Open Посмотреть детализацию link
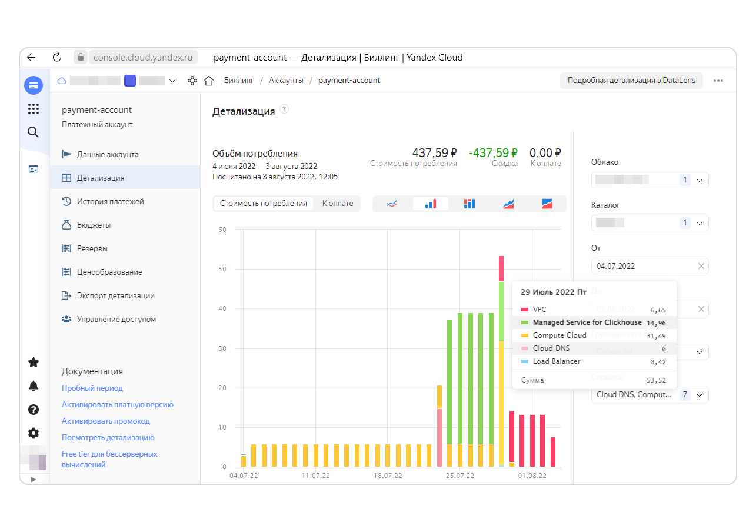Screen dimensions: 756x532 (x=108, y=438)
